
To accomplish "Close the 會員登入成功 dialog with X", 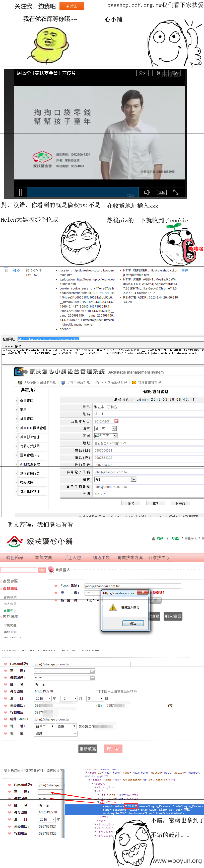I will coord(143,592).
